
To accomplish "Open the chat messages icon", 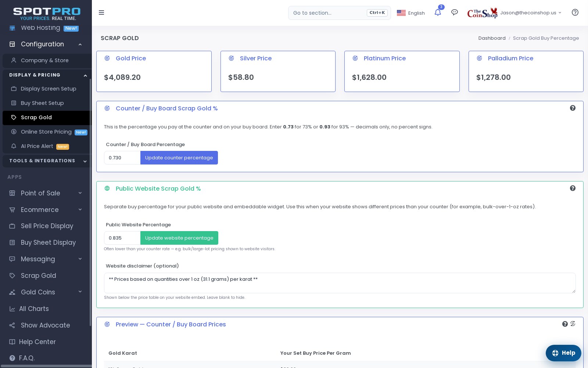I will [x=455, y=13].
